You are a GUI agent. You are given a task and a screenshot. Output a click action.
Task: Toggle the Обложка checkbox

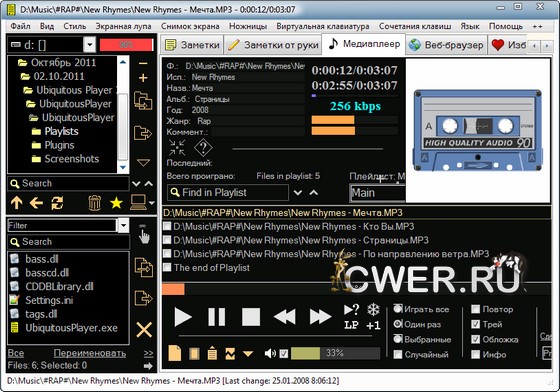coord(475,339)
